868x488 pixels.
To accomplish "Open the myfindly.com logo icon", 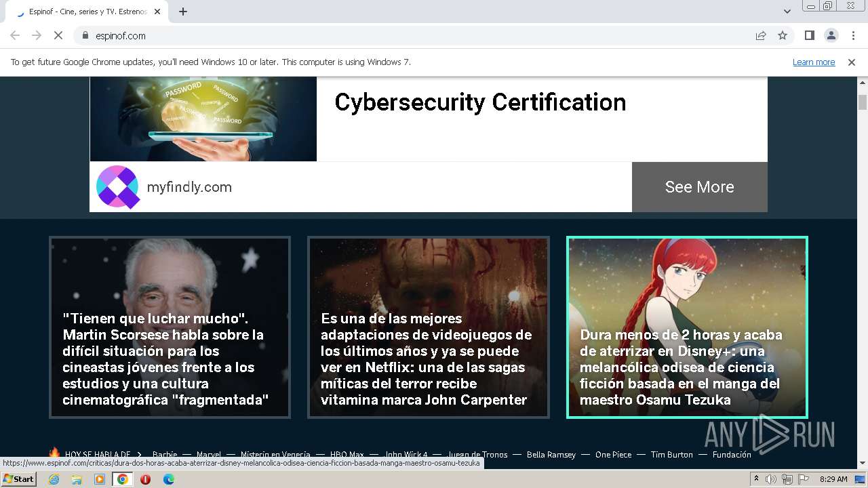I will point(118,186).
